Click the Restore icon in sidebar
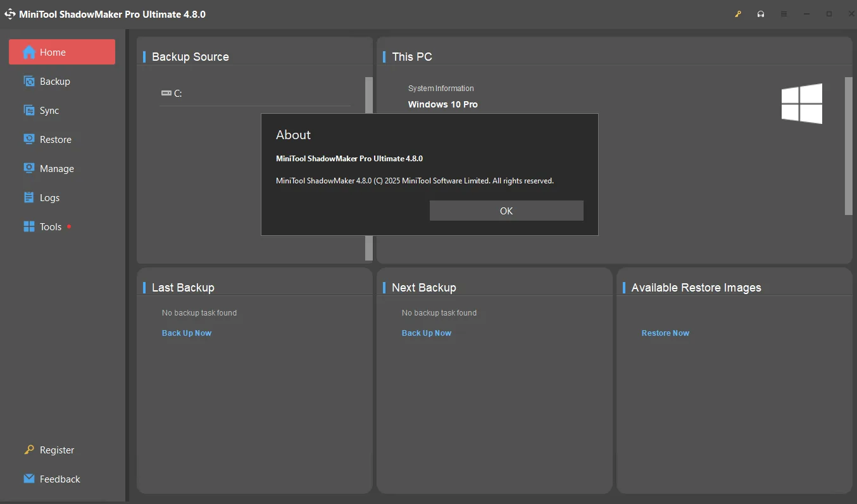The image size is (857, 504). 29,139
